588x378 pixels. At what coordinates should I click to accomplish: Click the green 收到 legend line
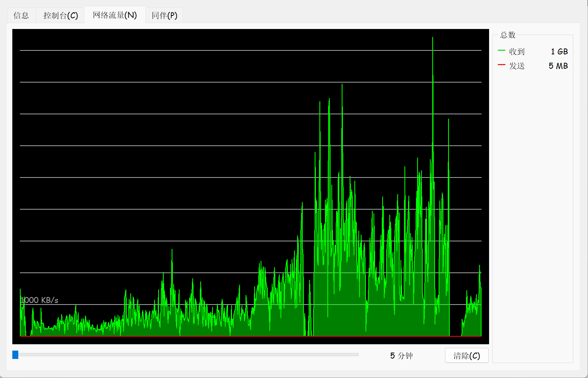click(501, 51)
